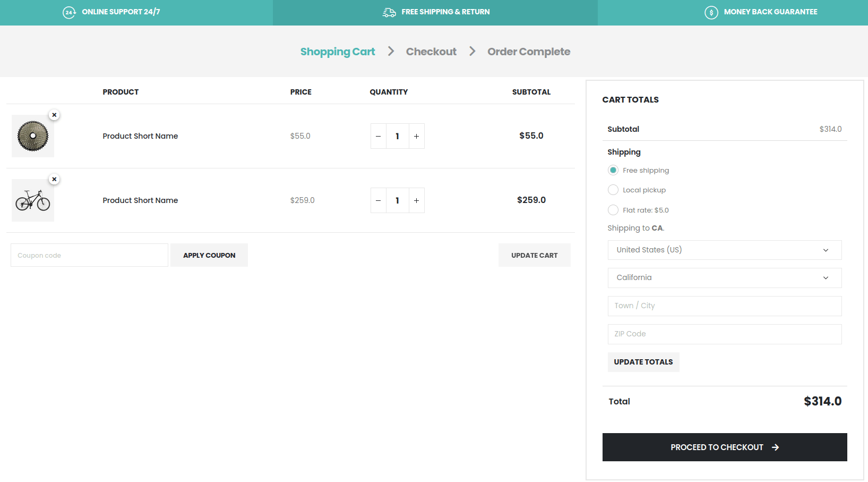Image resolution: width=868 pixels, height=482 pixels.
Task: Select Flat rate $5.0 shipping
Action: [613, 210]
